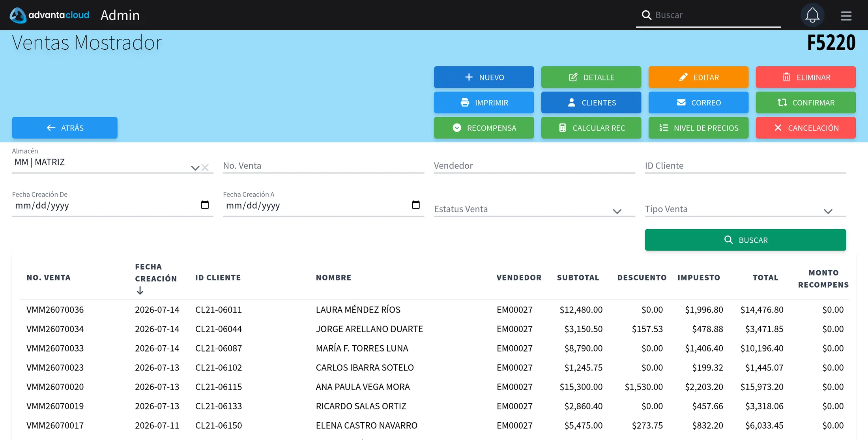Expand Estatus Venta dropdown
Viewport: 868px width, 440px height.
coord(617,211)
